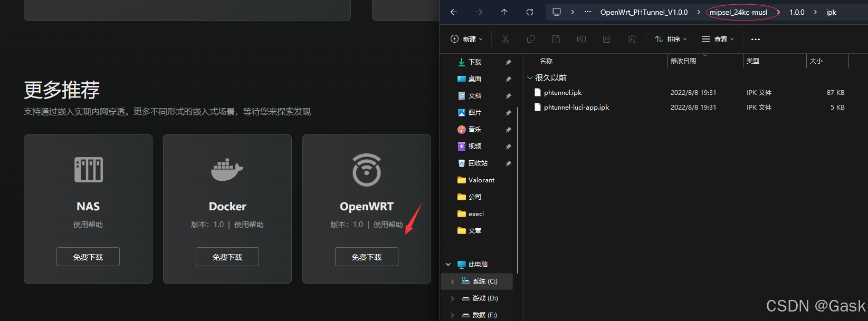Expand the 系统 (C:) drive node
The image size is (868, 321).
click(452, 281)
